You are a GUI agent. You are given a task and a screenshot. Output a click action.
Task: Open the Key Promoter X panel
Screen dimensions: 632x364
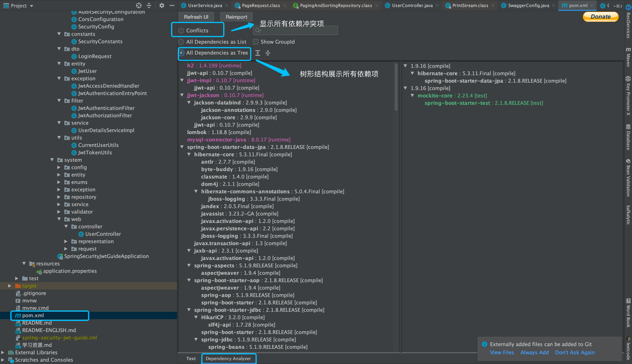point(628,96)
